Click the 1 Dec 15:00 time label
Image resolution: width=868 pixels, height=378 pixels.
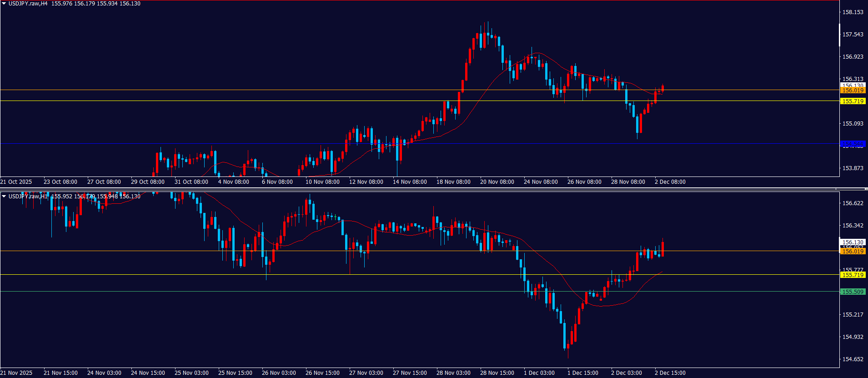pyautogui.click(x=582, y=373)
